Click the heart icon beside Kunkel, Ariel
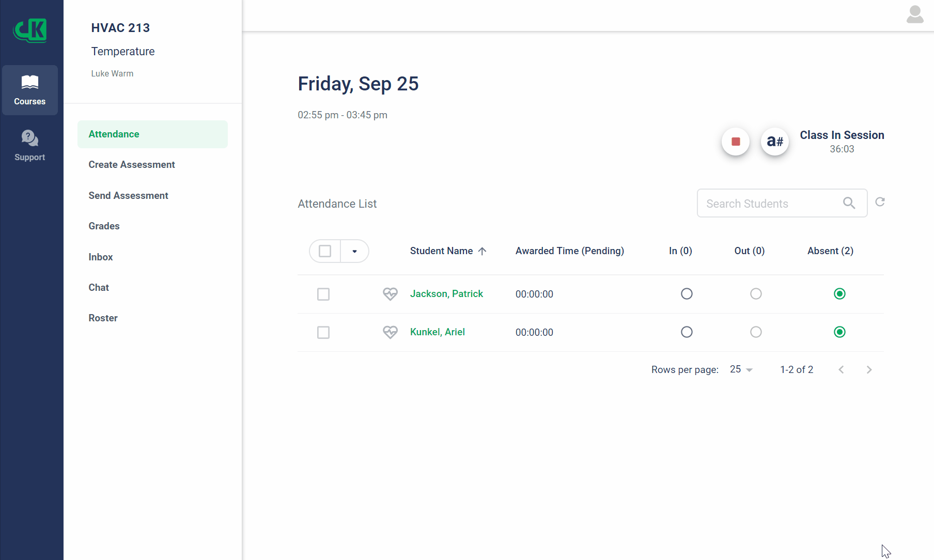 coord(390,332)
